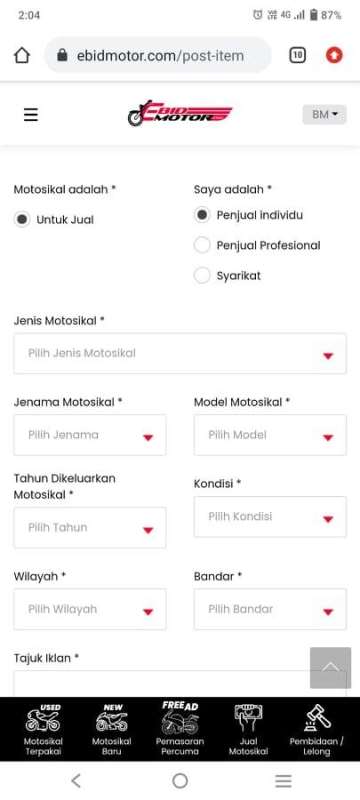This screenshot has height=800, width=360.
Task: Choose the Syarikat radio option
Action: tap(202, 276)
